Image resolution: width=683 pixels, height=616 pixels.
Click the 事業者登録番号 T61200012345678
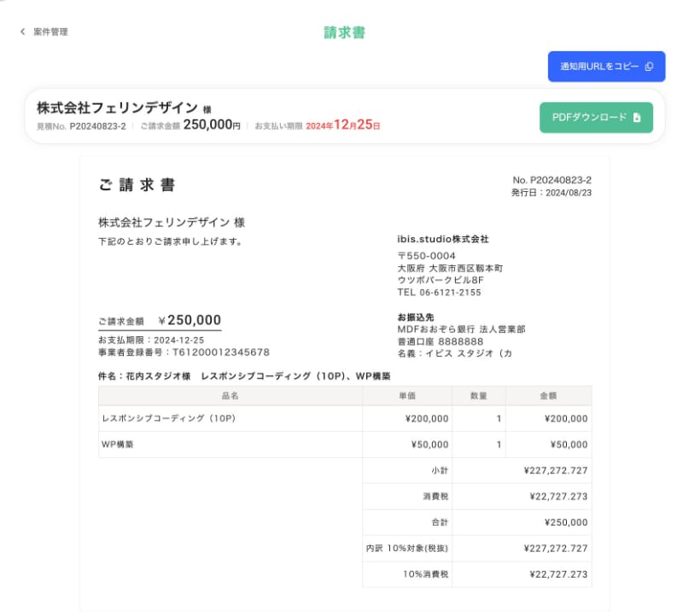(184, 352)
